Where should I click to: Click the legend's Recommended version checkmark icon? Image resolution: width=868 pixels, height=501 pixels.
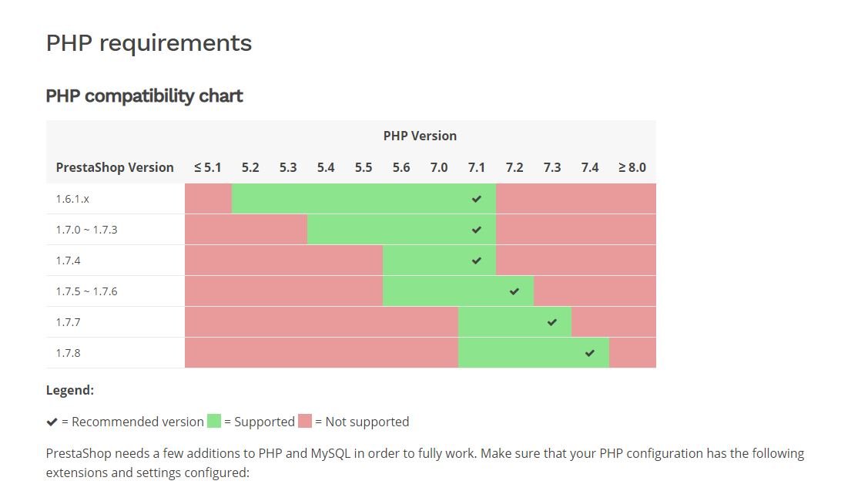tap(52, 422)
